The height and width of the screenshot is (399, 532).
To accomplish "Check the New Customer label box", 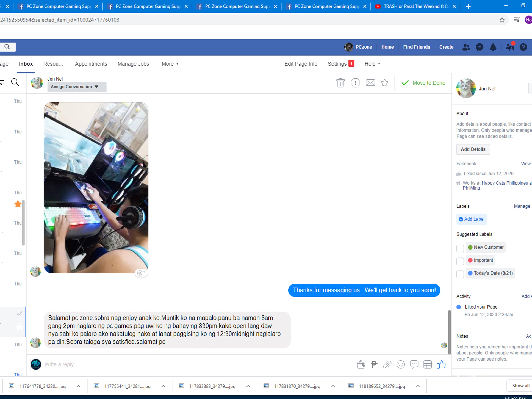I will pos(460,248).
